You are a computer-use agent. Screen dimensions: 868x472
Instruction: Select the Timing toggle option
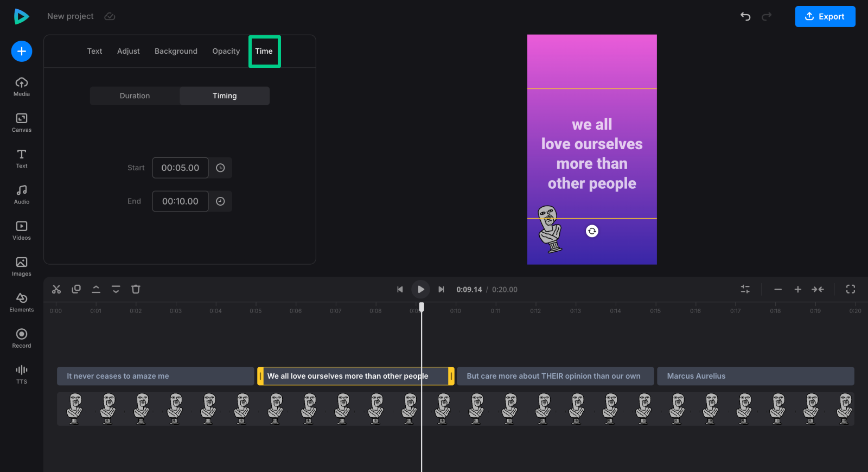(x=225, y=95)
